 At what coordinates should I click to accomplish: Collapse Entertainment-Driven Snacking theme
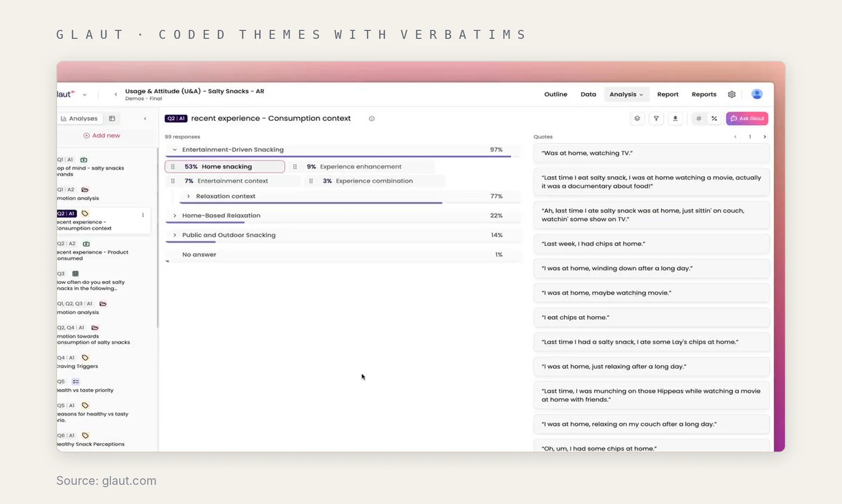click(174, 150)
